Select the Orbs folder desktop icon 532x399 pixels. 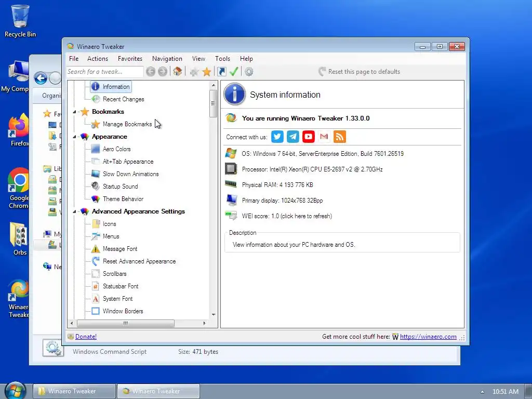[20, 238]
